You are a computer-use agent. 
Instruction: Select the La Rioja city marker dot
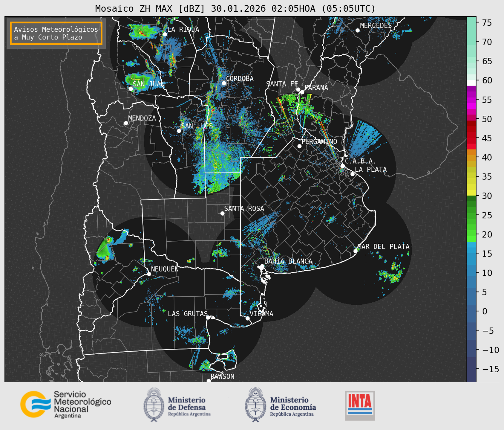pyautogui.click(x=165, y=34)
